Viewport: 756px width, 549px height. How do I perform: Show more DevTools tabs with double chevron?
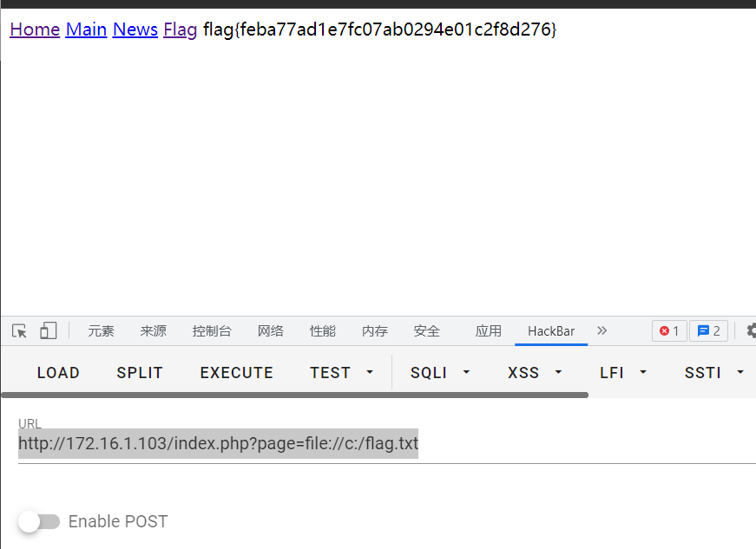(602, 330)
